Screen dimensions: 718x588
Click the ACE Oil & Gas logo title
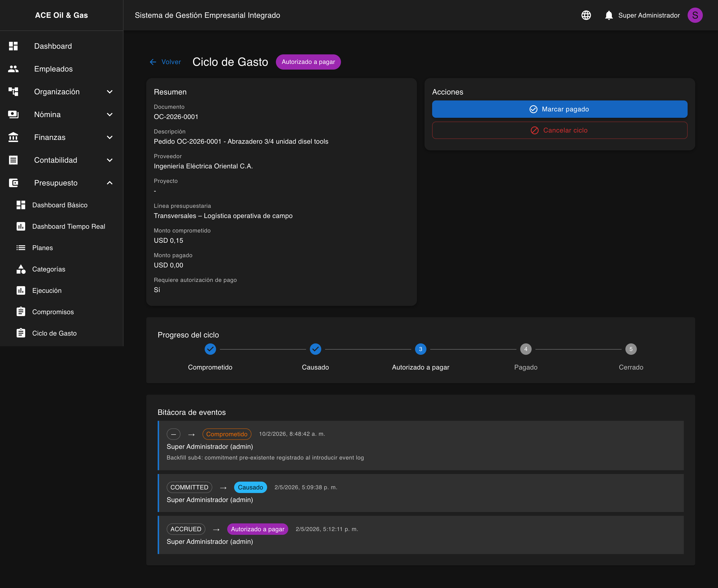click(62, 15)
